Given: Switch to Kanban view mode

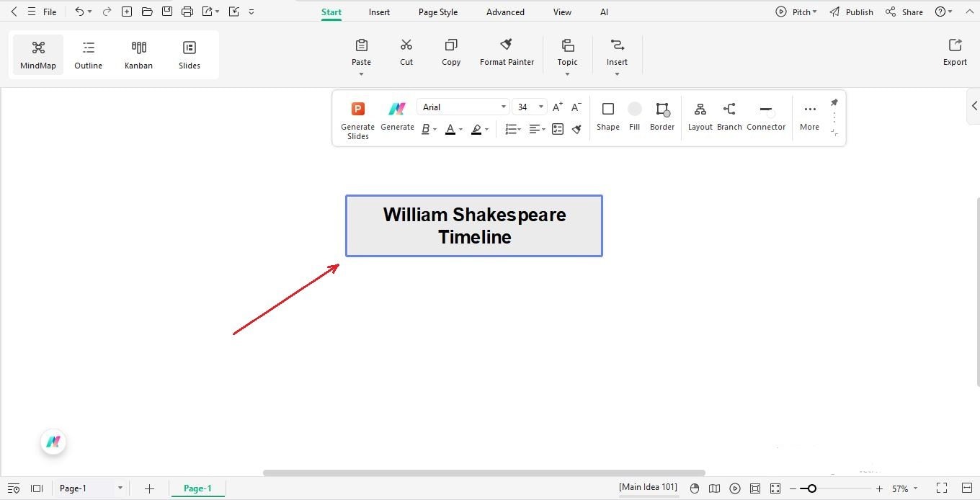Looking at the screenshot, I should coord(139,55).
